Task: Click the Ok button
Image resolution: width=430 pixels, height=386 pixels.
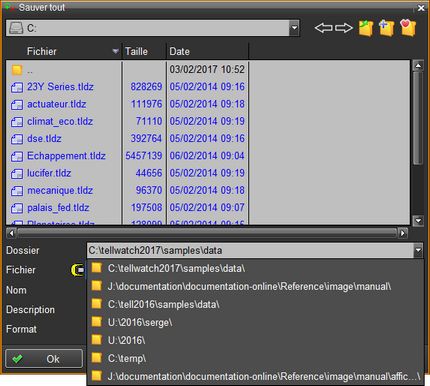Action: [44, 359]
